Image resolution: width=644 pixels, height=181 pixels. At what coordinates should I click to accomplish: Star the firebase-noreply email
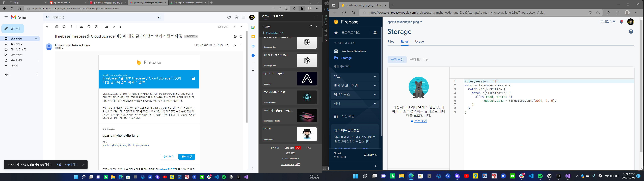point(228,45)
